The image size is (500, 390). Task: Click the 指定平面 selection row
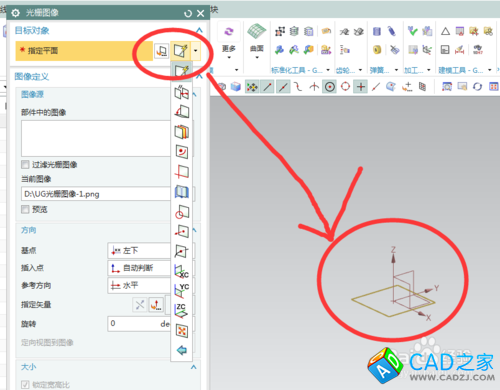tap(84, 51)
